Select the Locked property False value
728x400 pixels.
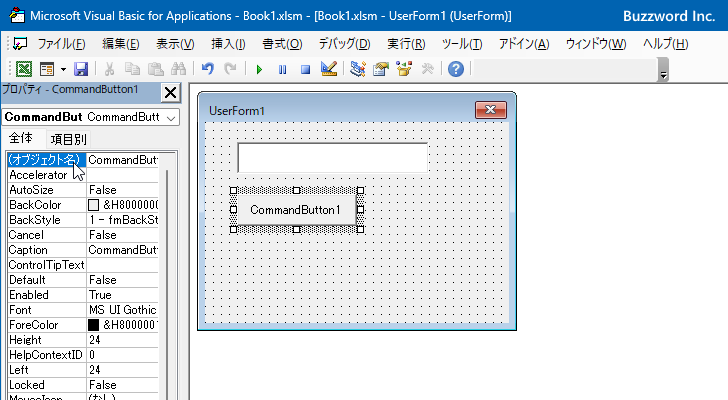point(123,385)
